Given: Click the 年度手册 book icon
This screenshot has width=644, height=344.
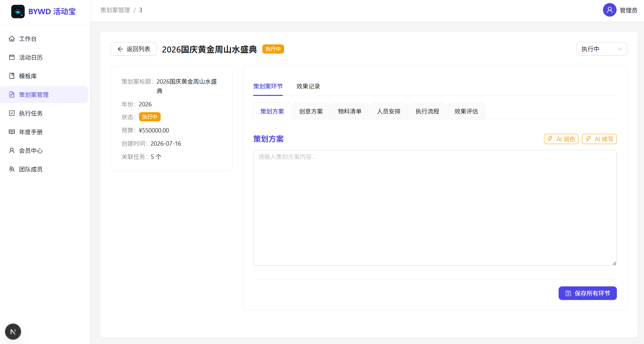Looking at the screenshot, I should point(12,132).
